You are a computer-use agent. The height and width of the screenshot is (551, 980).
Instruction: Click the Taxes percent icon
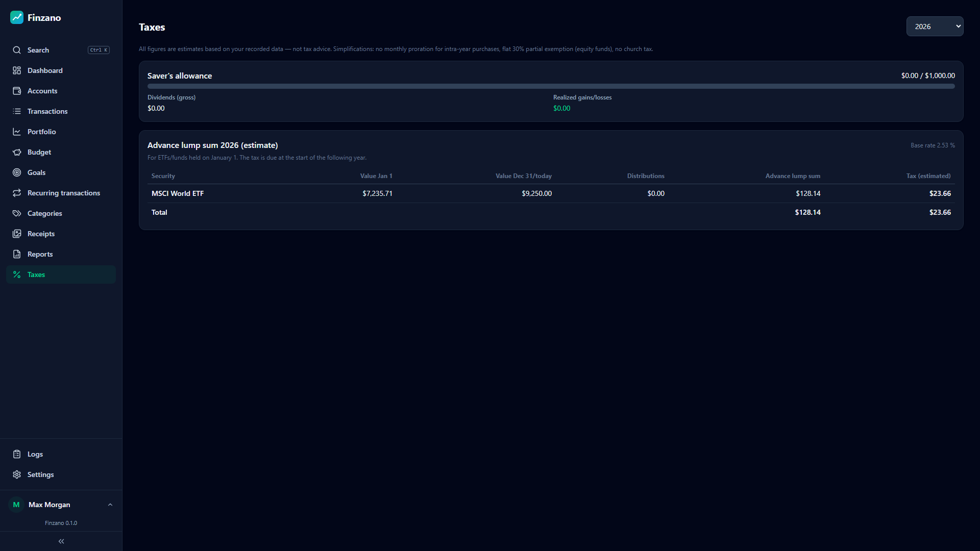(17, 274)
